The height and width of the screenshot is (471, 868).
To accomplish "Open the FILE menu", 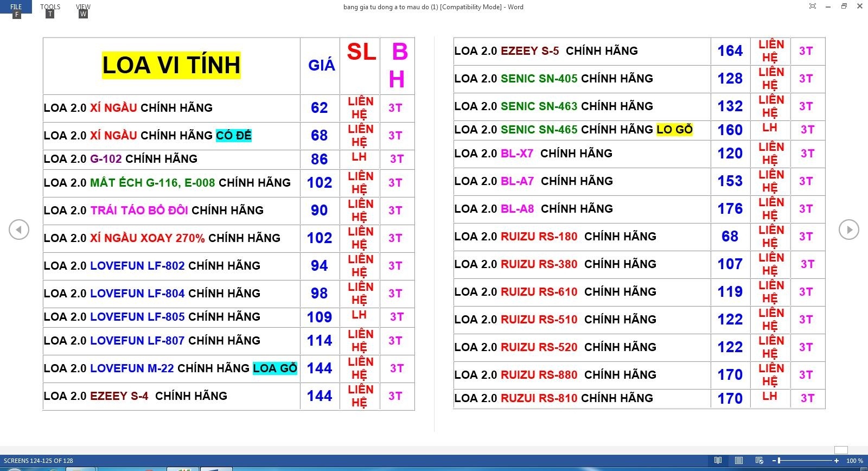I will pos(16,7).
